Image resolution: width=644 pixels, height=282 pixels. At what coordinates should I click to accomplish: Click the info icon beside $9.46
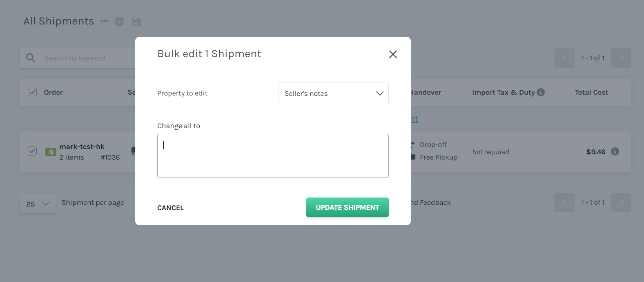click(615, 151)
